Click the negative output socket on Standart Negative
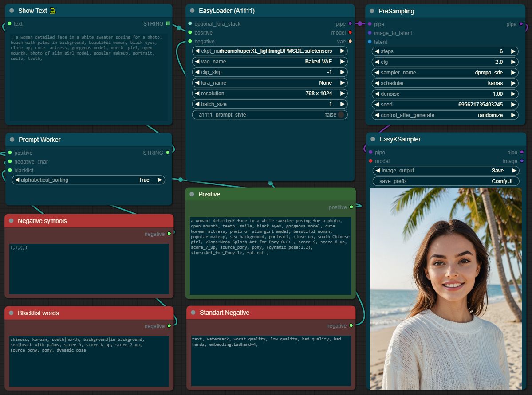This screenshot has height=395, width=532. click(351, 325)
